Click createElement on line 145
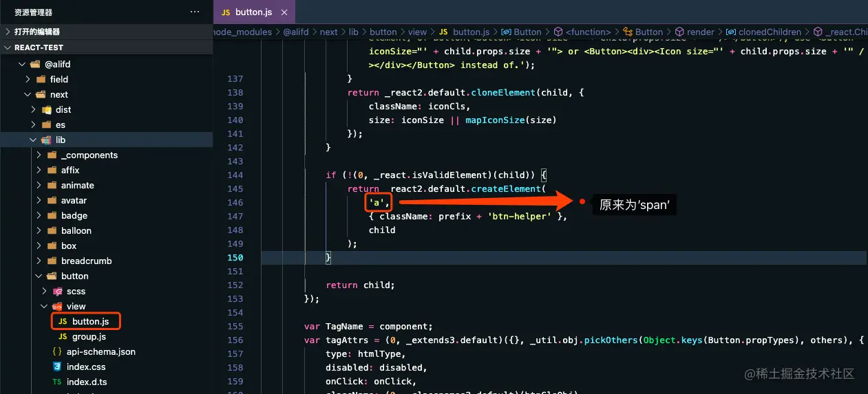This screenshot has width=868, height=394. tap(506, 188)
